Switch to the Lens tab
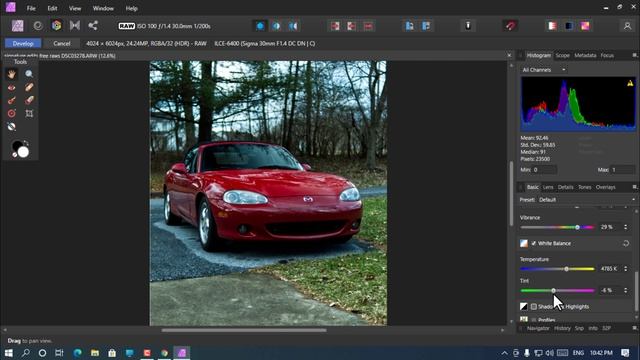Screen dimensions: 640x360 tap(548, 187)
